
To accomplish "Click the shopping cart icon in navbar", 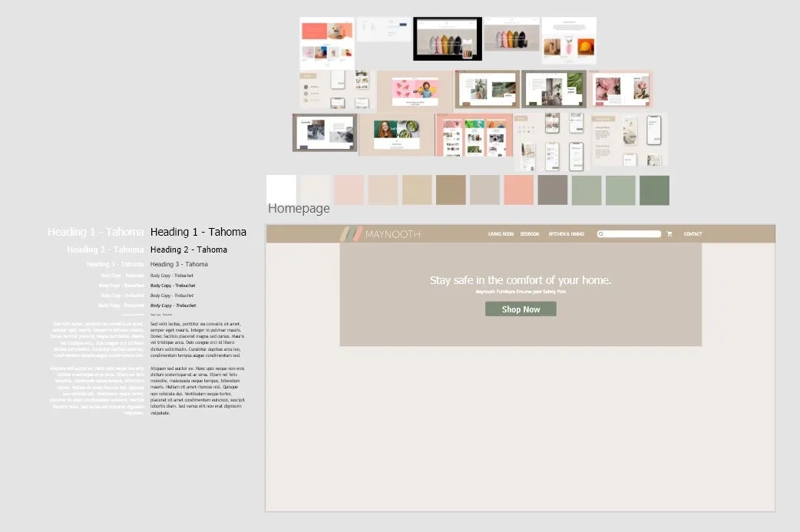I will pos(669,234).
